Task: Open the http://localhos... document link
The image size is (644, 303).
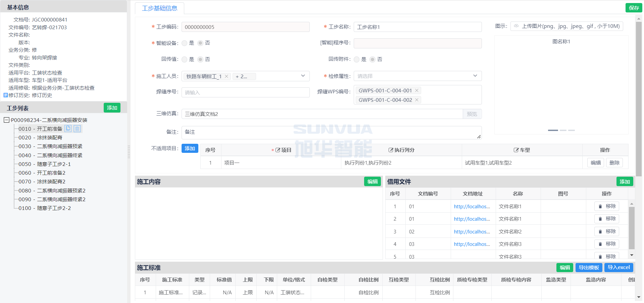Action: point(473,206)
